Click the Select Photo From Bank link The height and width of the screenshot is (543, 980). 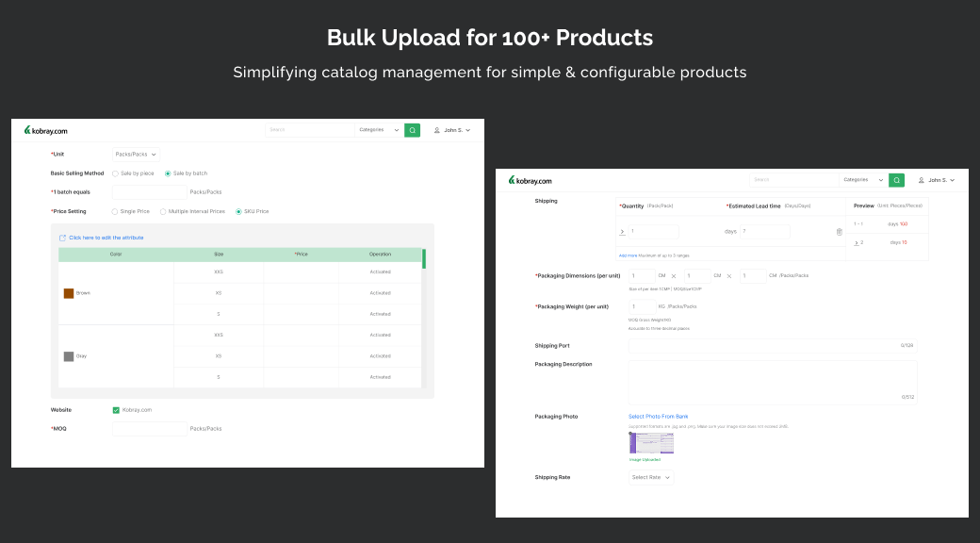tap(658, 416)
